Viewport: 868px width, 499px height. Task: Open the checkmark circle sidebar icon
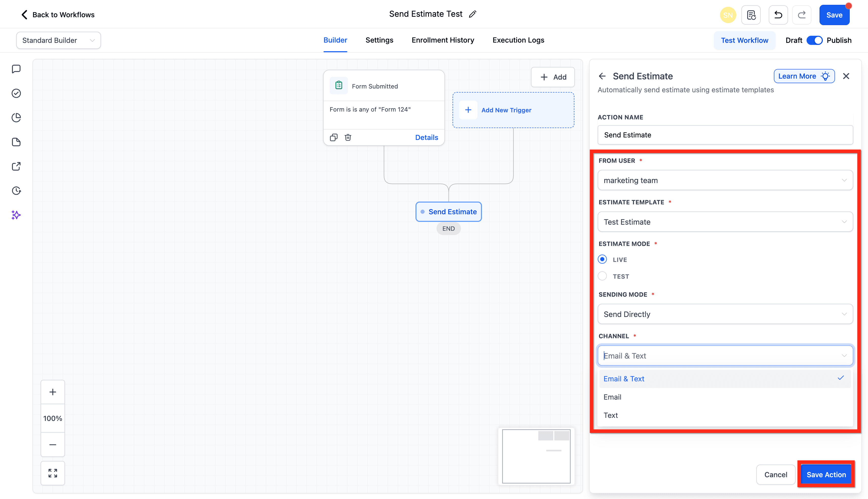tap(16, 93)
